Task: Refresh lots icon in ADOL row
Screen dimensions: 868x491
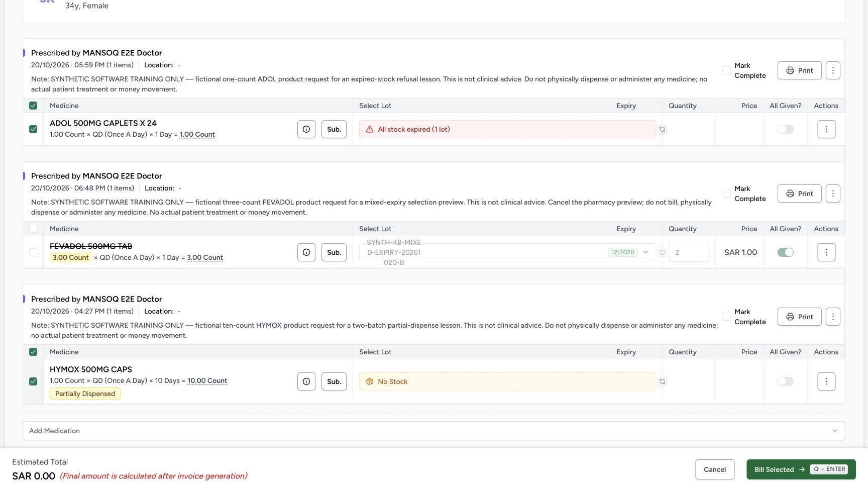Action: (x=663, y=129)
